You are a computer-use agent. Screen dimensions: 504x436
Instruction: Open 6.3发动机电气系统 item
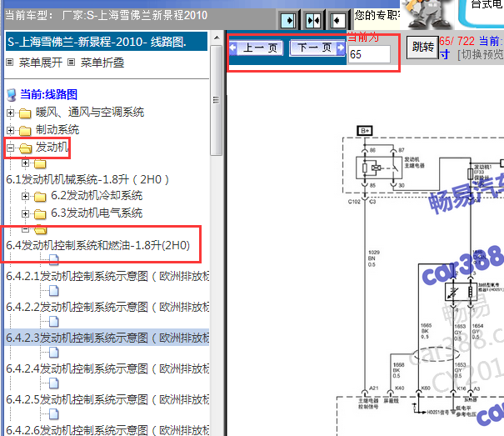(97, 213)
